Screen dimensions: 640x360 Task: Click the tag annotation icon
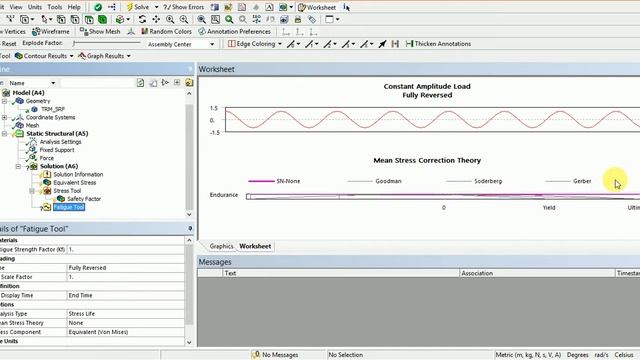click(x=311, y=19)
